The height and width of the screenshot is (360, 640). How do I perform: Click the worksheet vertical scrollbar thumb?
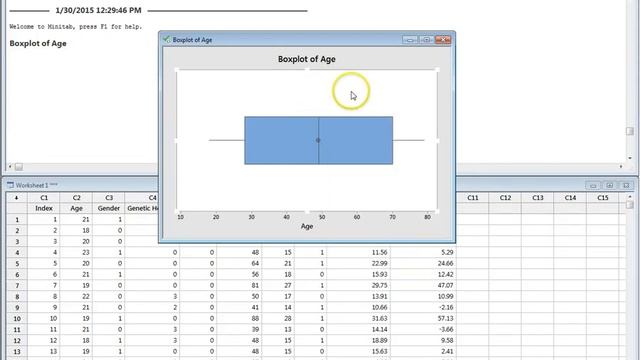click(629, 204)
